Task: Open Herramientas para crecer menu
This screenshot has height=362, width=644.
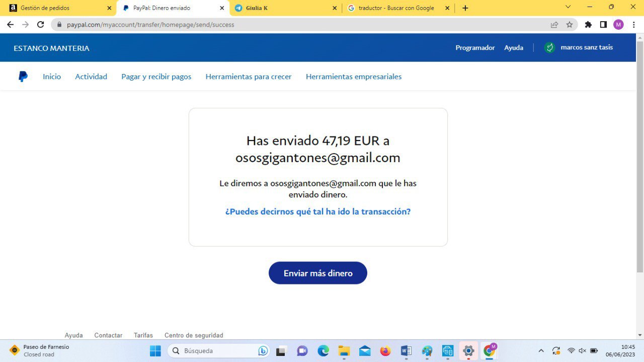Action: tap(249, 77)
